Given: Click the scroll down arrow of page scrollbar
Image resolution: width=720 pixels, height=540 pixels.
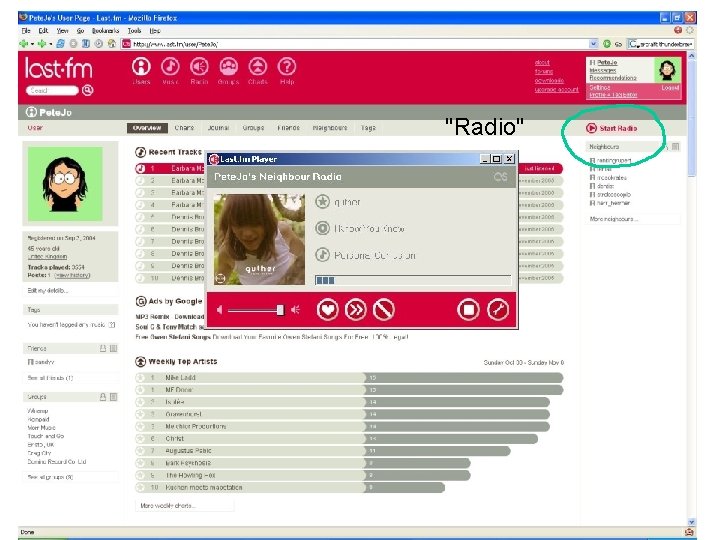Looking at the screenshot, I should 692,522.
